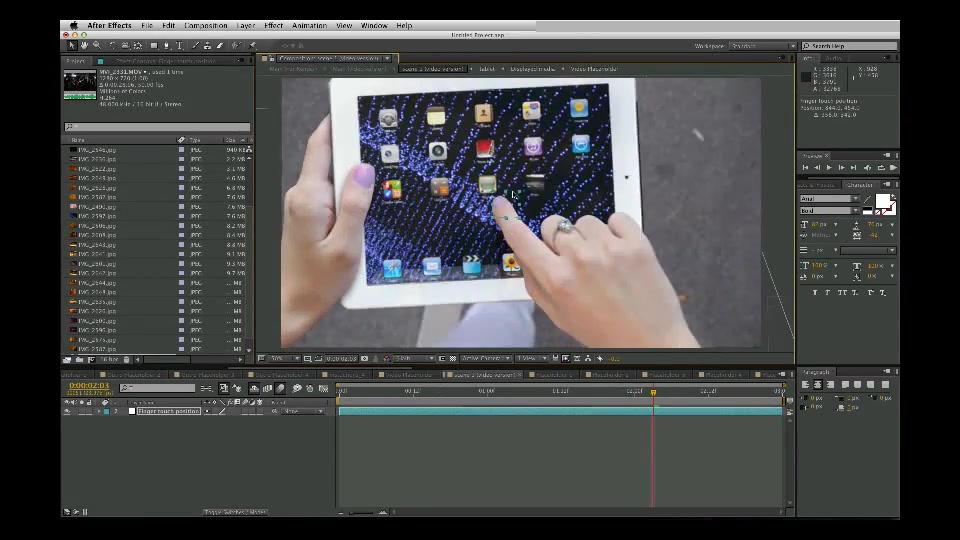Switch to the Character panel tab

click(860, 185)
